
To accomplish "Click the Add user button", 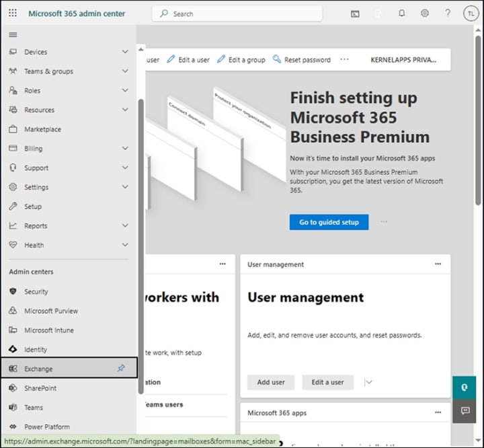I will tap(271, 382).
